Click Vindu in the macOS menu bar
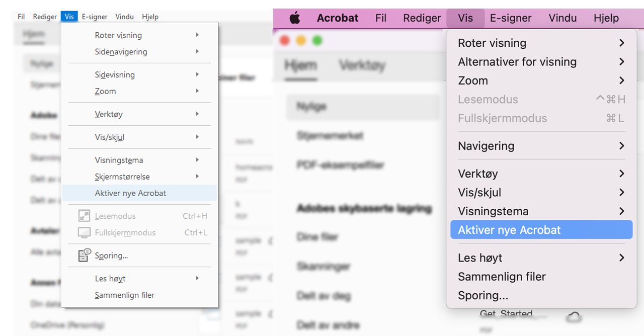 point(562,18)
